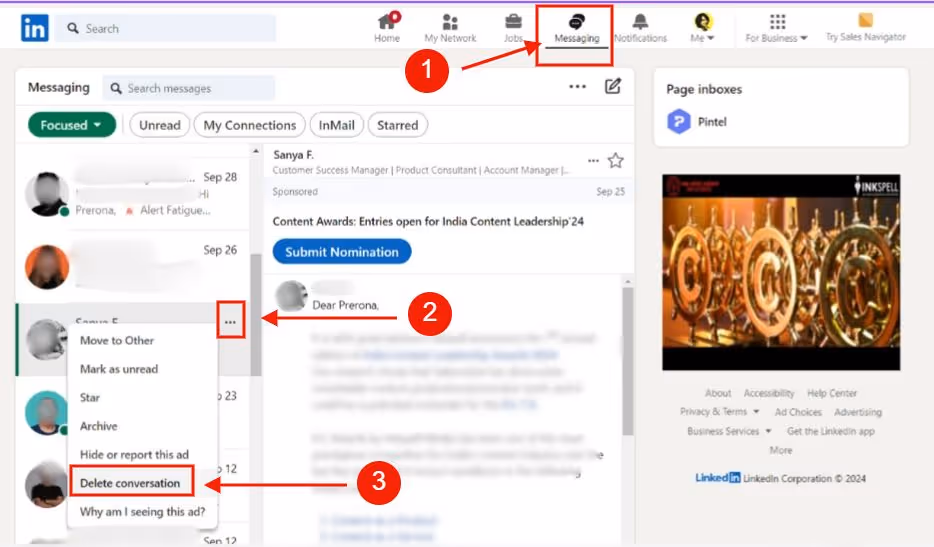Compose a new message icon
The height and width of the screenshot is (547, 934).
[613, 86]
